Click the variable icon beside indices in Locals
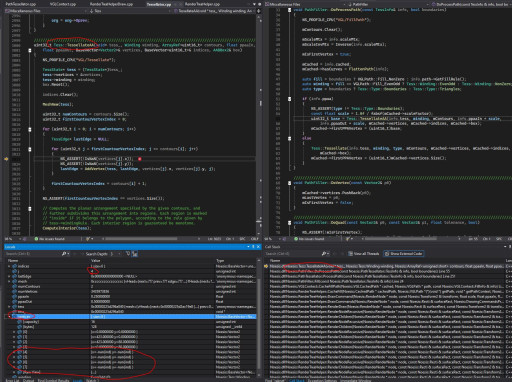The width and height of the screenshot is (512, 382). [x=15, y=266]
